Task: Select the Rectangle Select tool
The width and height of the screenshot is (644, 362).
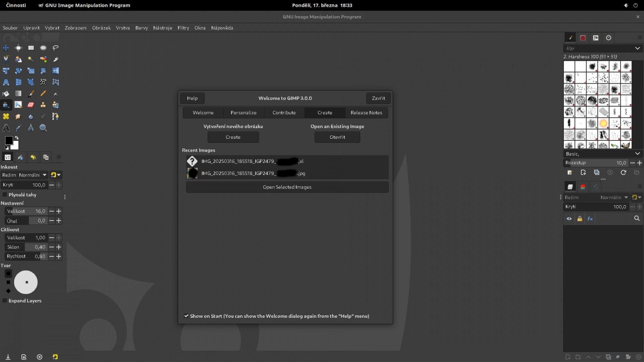Action: pos(31,48)
